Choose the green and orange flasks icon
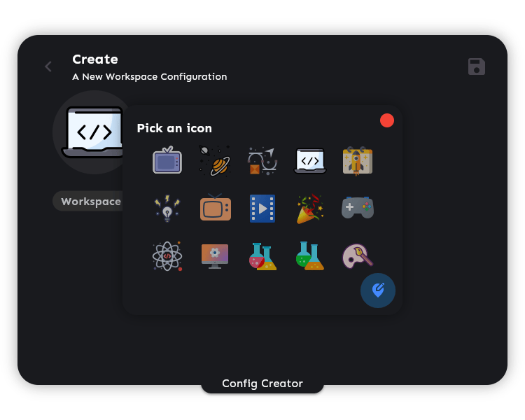 [x=310, y=255]
